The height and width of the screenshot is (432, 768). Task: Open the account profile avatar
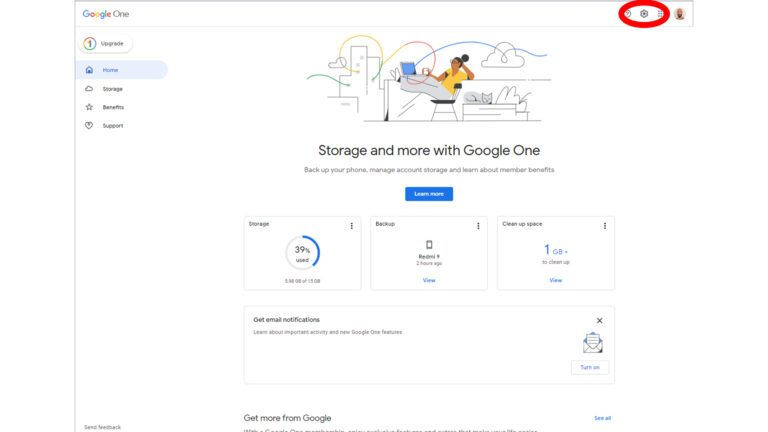[x=679, y=14]
